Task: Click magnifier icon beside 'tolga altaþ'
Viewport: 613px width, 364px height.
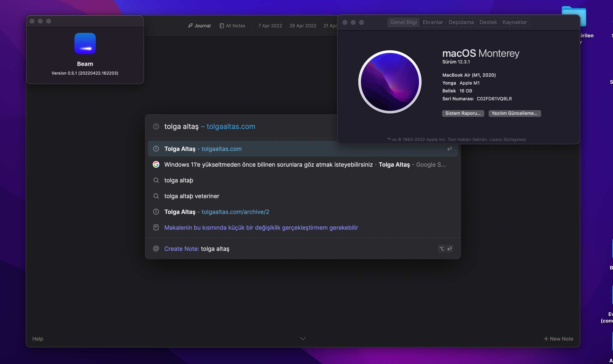Action: (156, 180)
